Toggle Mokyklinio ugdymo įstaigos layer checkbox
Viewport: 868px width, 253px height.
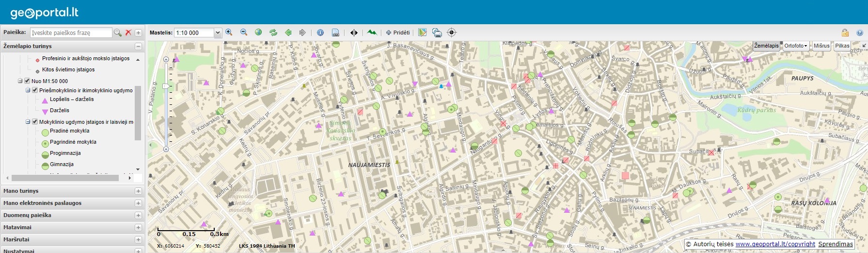(x=35, y=122)
